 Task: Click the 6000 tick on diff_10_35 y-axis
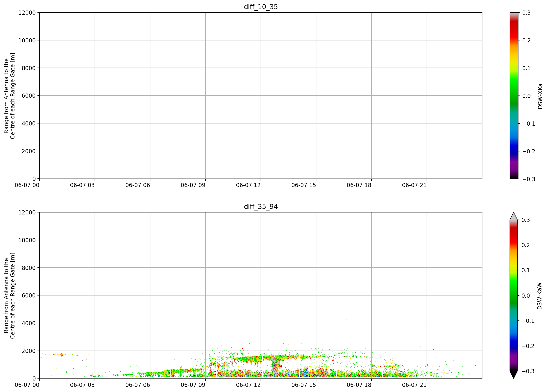point(29,96)
